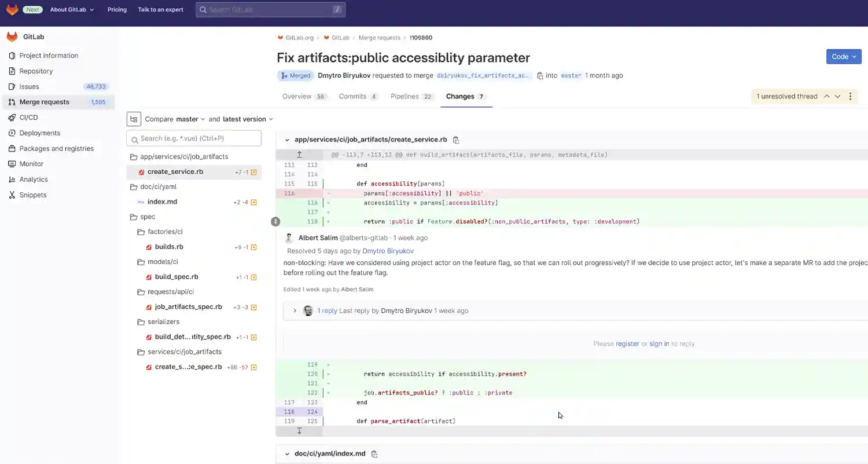
Task: Click the source branch dbiryukov_fix_artifacts link
Action: [x=484, y=75]
